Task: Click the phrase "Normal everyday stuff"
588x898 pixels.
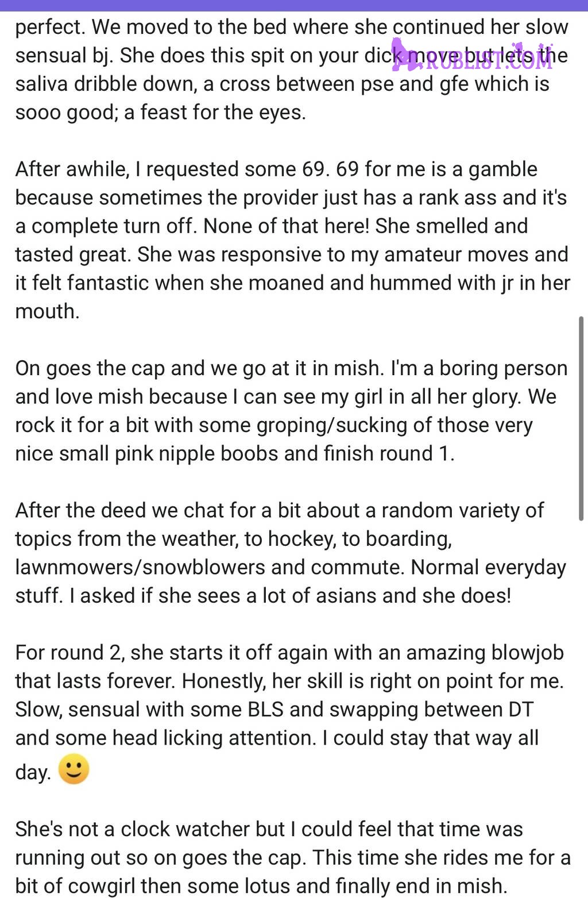Action: click(x=291, y=581)
